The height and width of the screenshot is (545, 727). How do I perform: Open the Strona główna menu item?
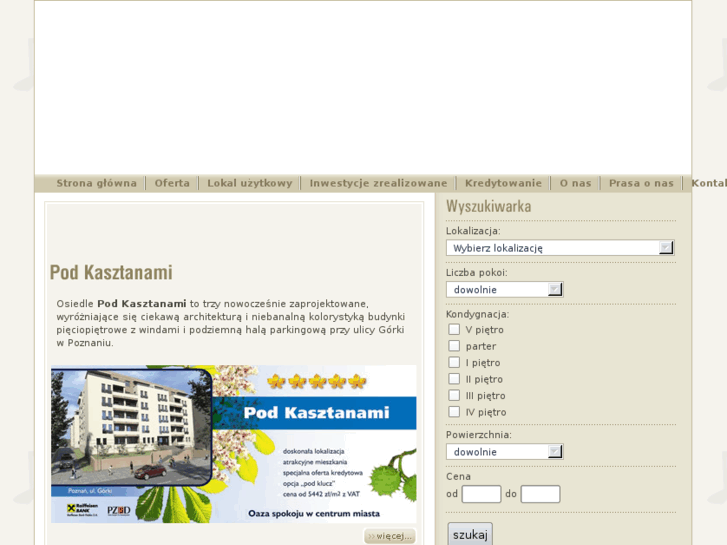click(x=96, y=183)
